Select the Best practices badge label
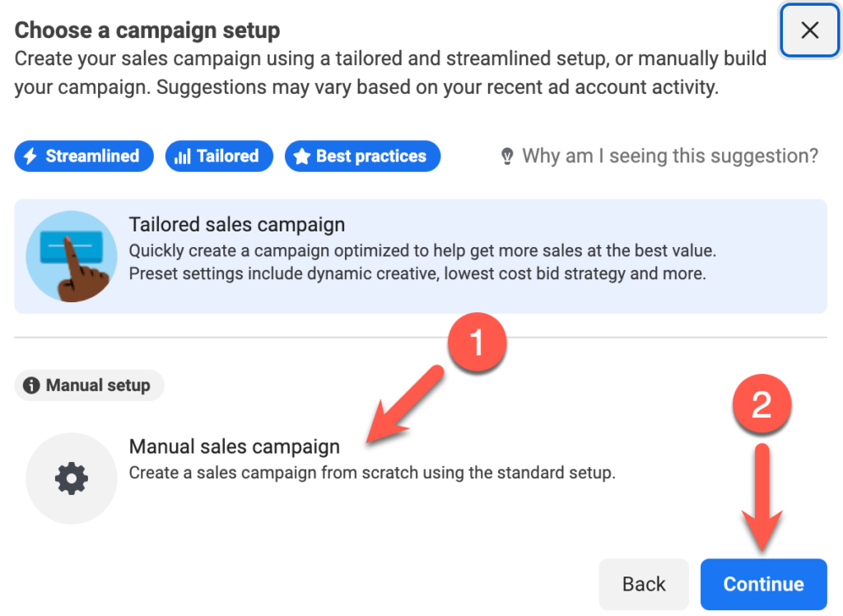This screenshot has height=616, width=843. [x=371, y=156]
